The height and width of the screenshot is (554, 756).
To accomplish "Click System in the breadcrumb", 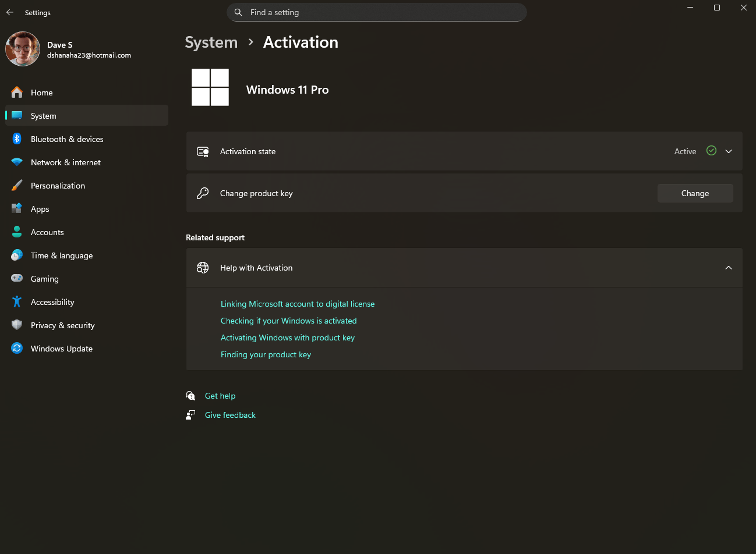I will pos(211,42).
